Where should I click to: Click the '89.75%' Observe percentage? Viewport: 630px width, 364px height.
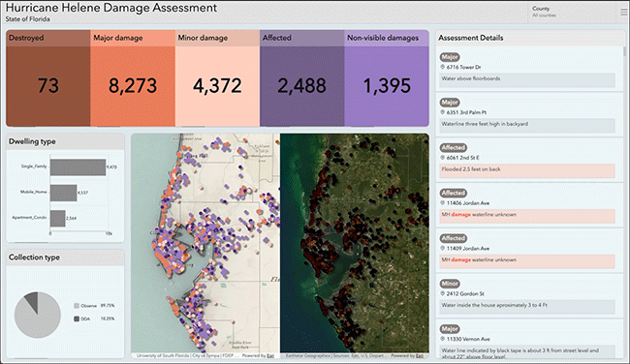coord(108,306)
